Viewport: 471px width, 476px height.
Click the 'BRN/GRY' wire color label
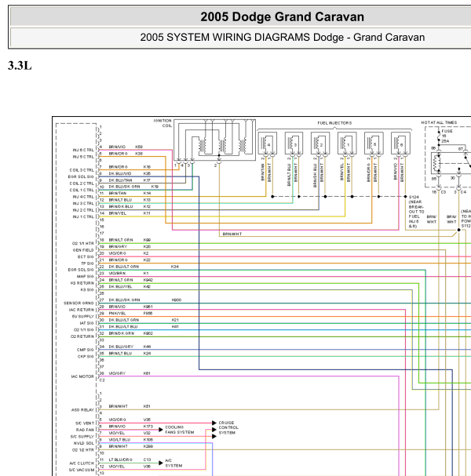pyautogui.click(x=118, y=246)
